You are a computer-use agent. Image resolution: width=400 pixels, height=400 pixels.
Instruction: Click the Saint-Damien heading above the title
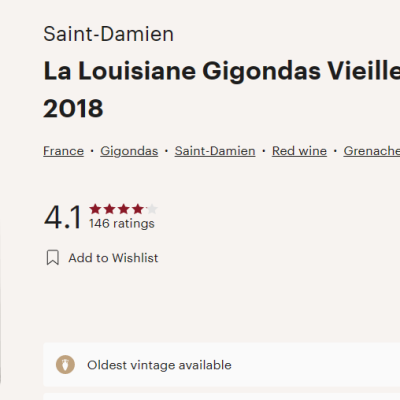click(108, 34)
